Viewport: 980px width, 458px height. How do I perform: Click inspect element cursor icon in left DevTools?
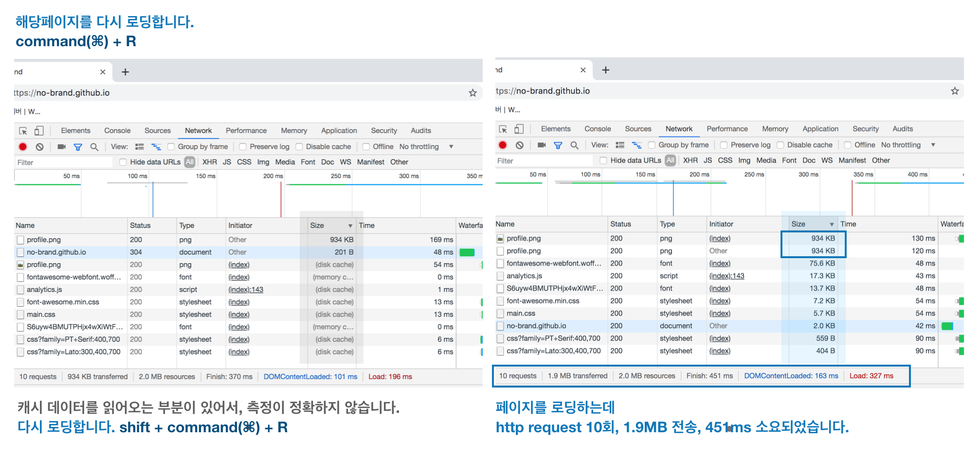[x=23, y=131]
